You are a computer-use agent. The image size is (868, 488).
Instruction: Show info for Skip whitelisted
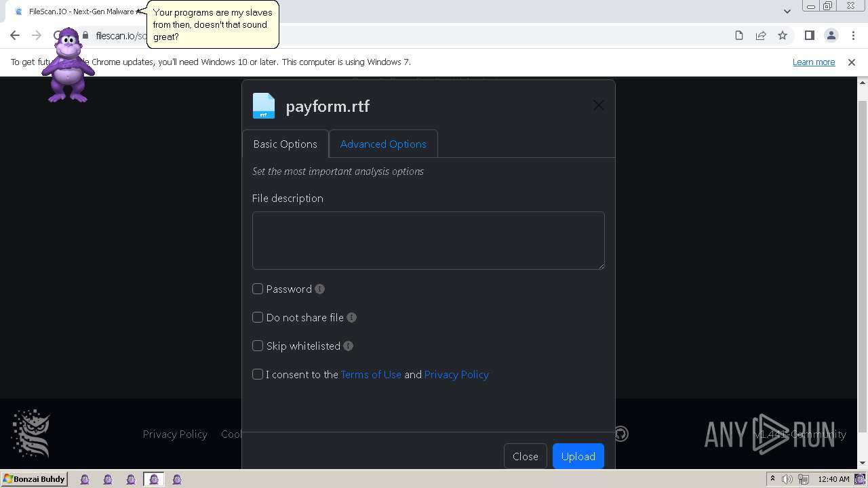[348, 346]
